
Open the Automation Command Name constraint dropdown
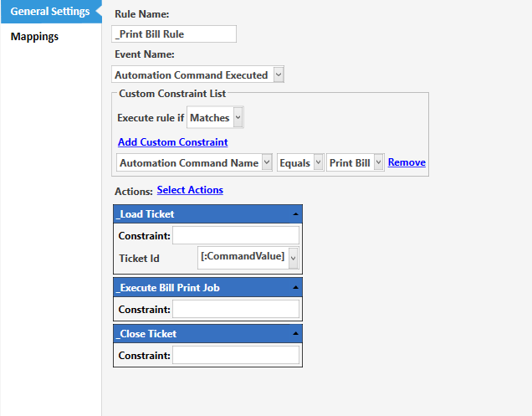coord(267,163)
